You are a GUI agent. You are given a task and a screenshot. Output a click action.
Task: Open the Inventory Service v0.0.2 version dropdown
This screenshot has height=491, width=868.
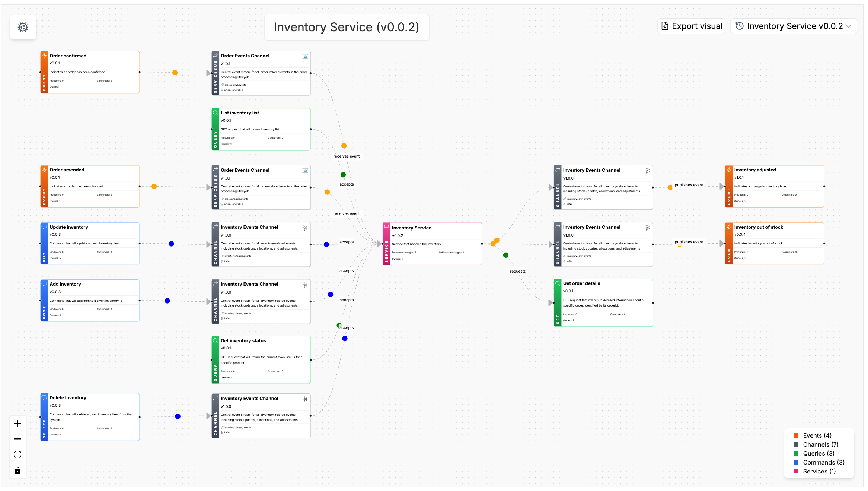[794, 26]
